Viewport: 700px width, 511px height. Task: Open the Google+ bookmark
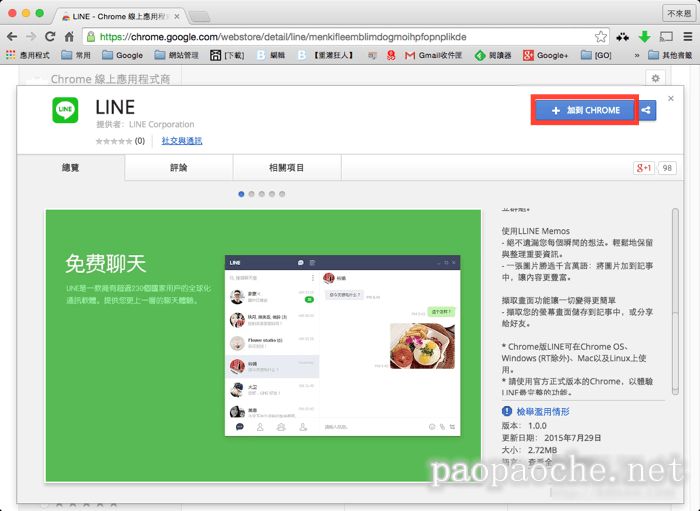pos(546,55)
